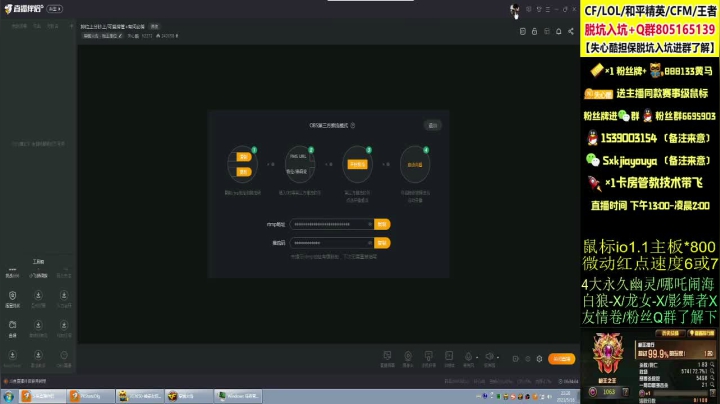Open the user avatar in the title bar
720x404 pixels.
tap(514, 9)
